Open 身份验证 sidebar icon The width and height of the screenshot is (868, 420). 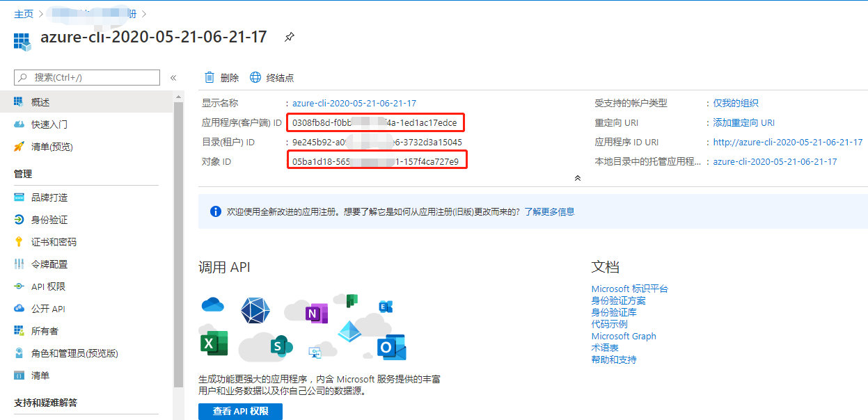(19, 220)
